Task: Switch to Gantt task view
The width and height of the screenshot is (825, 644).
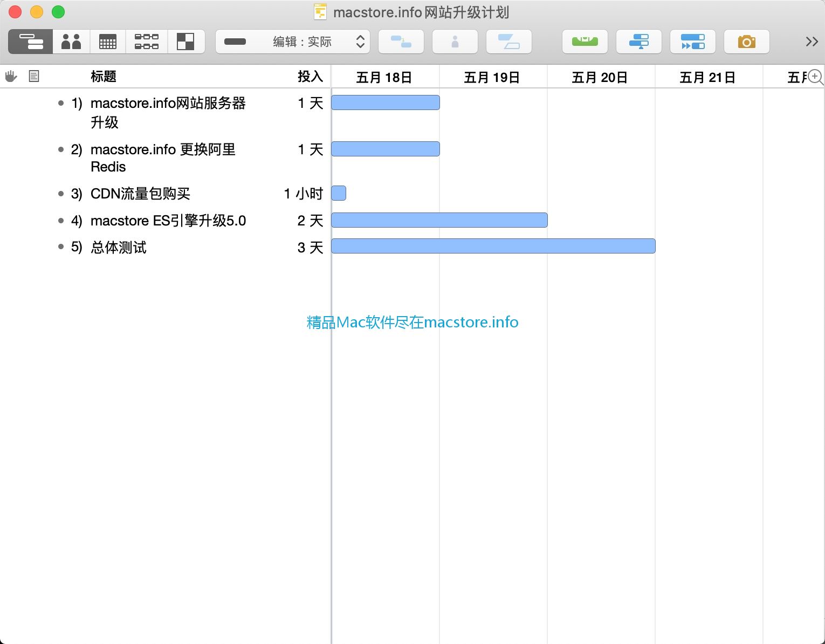Action: 31,42
